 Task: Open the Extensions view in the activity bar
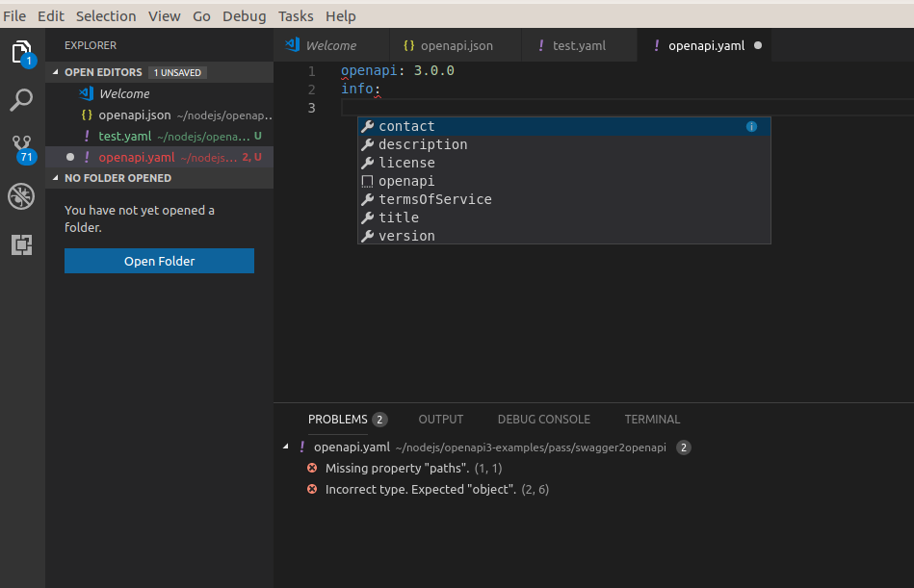[21, 244]
